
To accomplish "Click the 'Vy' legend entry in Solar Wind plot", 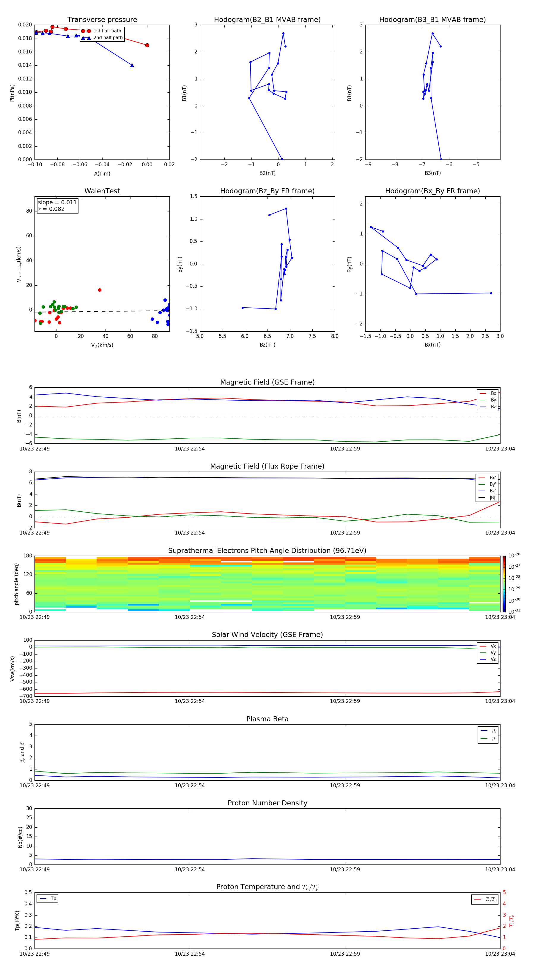I will [488, 653].
